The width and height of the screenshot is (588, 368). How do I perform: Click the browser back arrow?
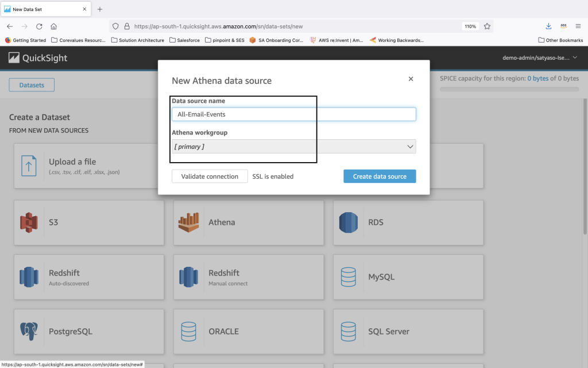10,26
